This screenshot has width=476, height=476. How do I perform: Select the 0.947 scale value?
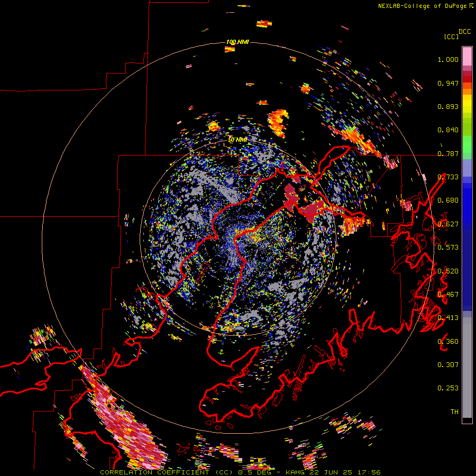click(x=448, y=83)
